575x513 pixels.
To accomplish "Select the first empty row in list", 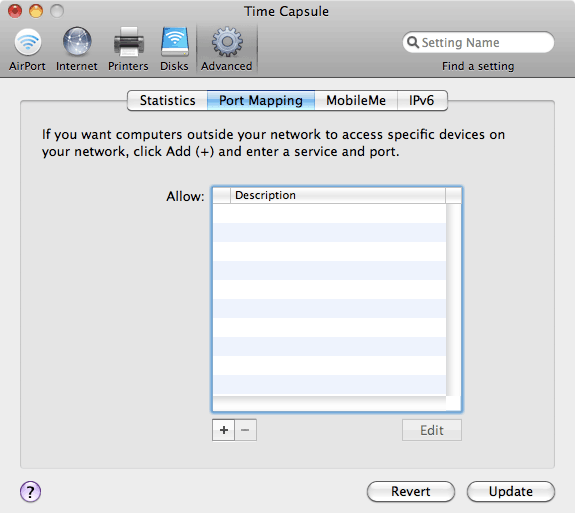I will point(329,213).
